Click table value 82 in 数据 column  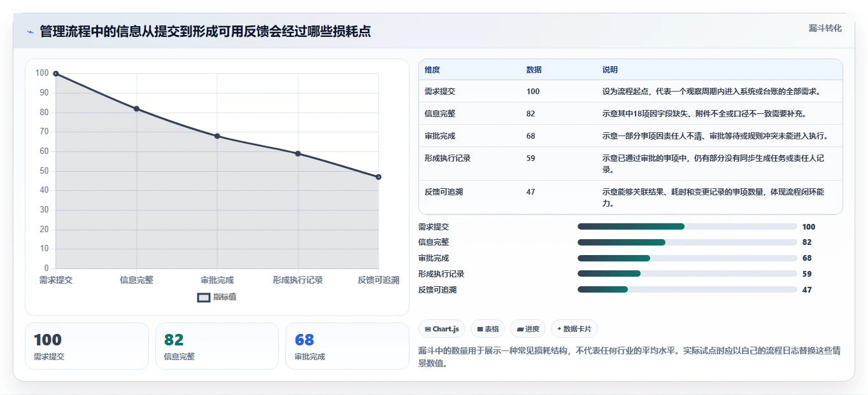tap(531, 114)
